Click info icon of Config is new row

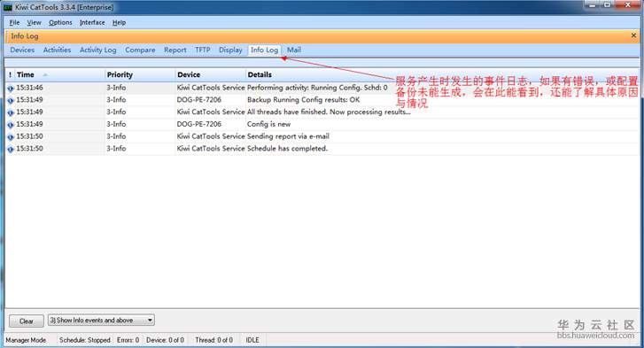tap(11, 125)
